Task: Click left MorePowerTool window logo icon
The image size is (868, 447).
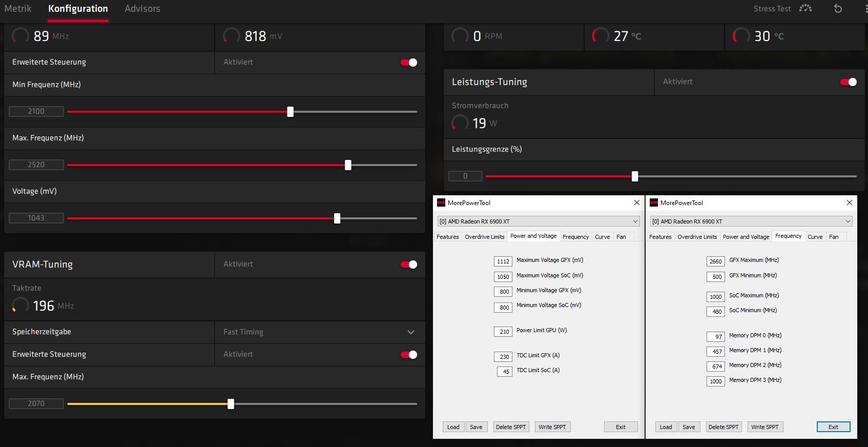Action: [441, 202]
